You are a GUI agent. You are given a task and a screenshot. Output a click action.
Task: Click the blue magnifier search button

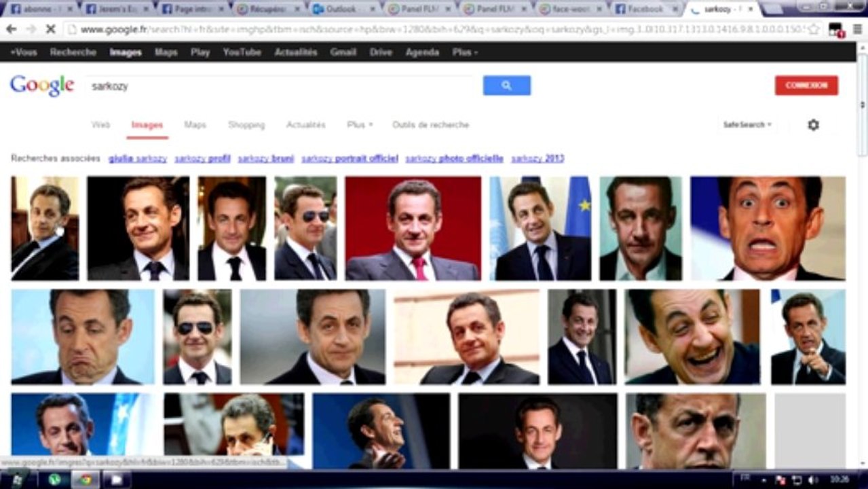tap(506, 86)
